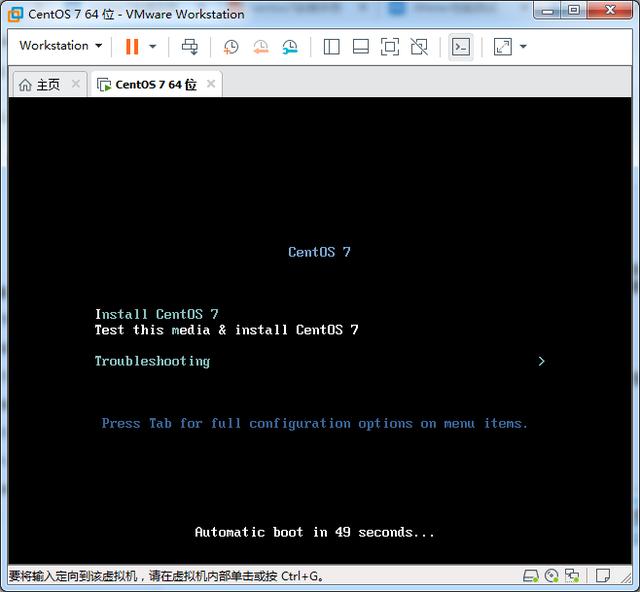Select Install CentOS 7 boot option

tap(157, 314)
